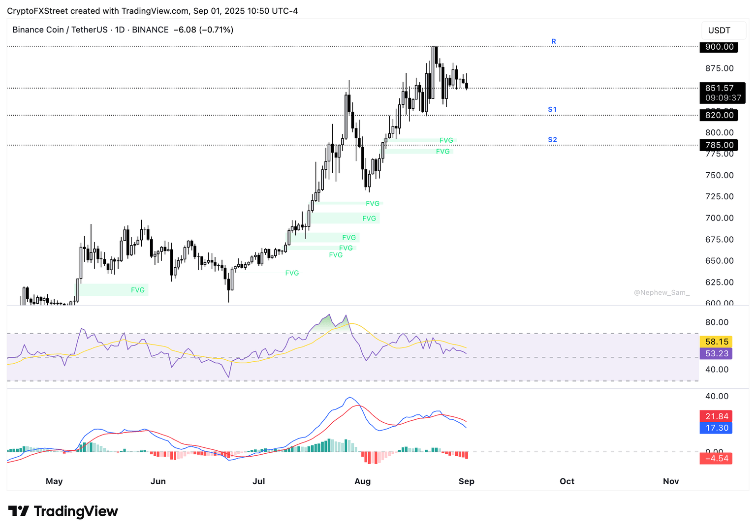The width and height of the screenshot is (756, 532).
Task: Select the R resistance label
Action: (553, 41)
